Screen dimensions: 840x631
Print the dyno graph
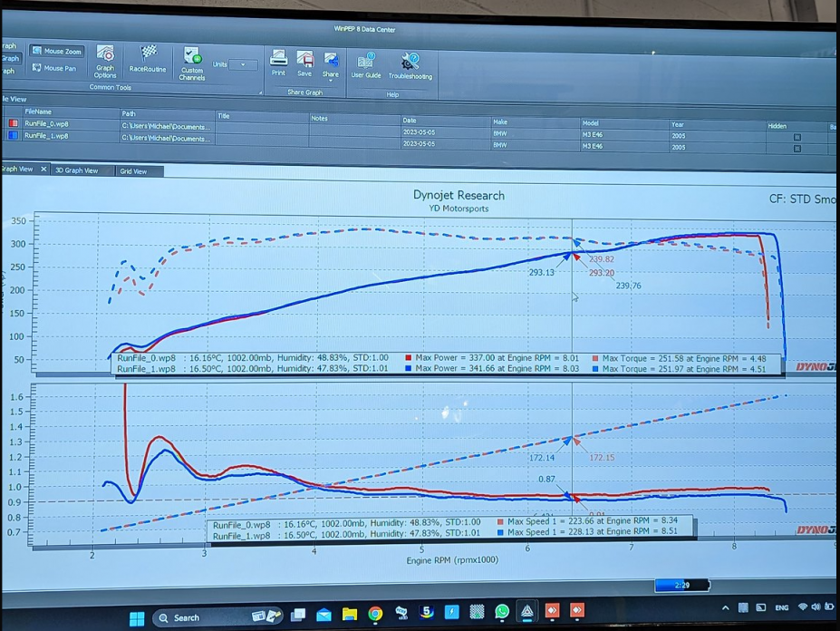coord(278,62)
